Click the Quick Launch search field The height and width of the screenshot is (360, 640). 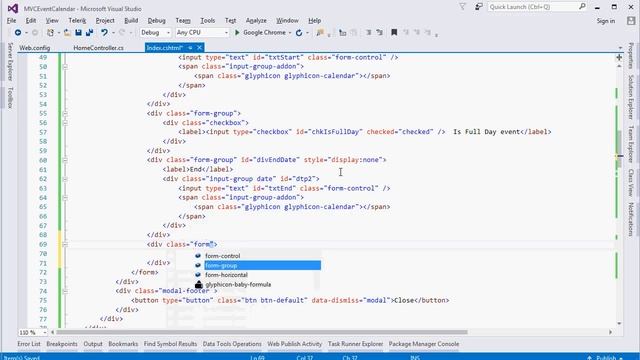coord(532,7)
